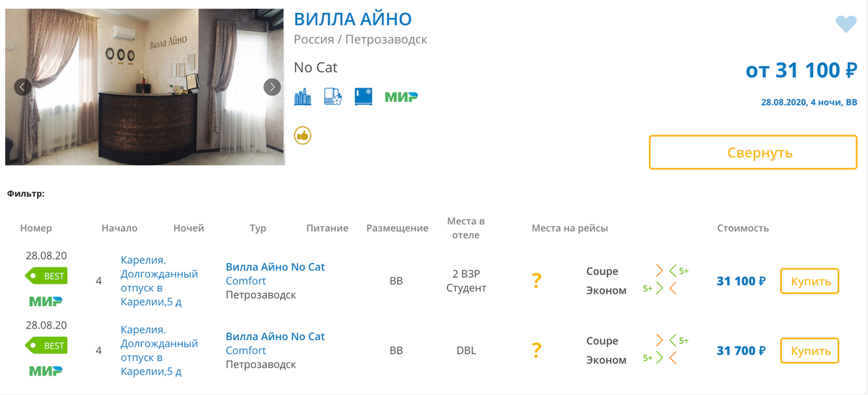Buy the 31 700 ₽ DBL tour
The height and width of the screenshot is (395, 868).
coord(809,350)
